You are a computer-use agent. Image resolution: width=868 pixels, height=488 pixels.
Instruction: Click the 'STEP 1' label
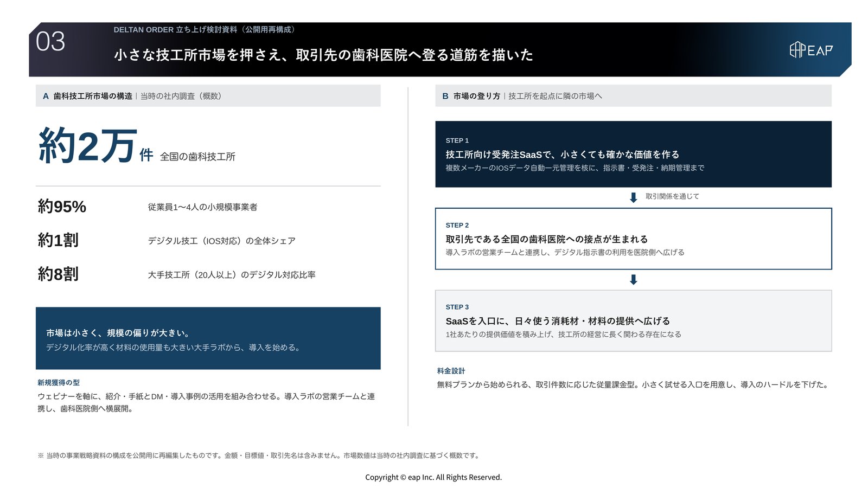pyautogui.click(x=457, y=140)
